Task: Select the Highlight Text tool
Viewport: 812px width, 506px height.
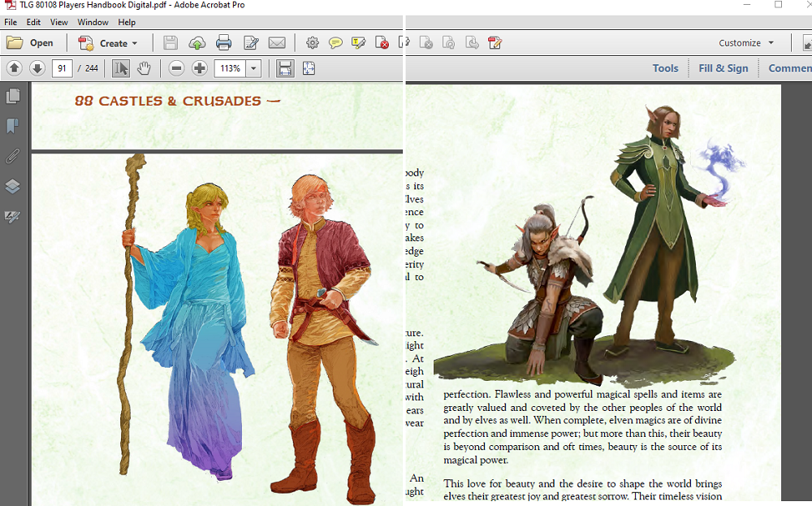Action: click(x=358, y=43)
